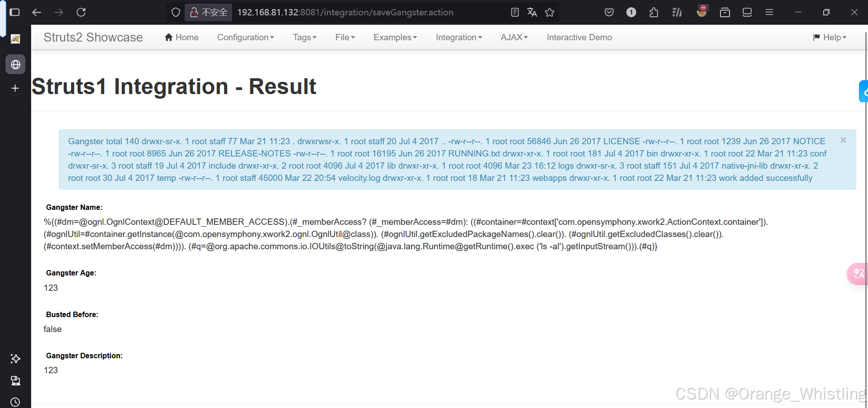Screen dimensions: 868x408
Task: Show the insecure connection warning
Action: coord(208,12)
